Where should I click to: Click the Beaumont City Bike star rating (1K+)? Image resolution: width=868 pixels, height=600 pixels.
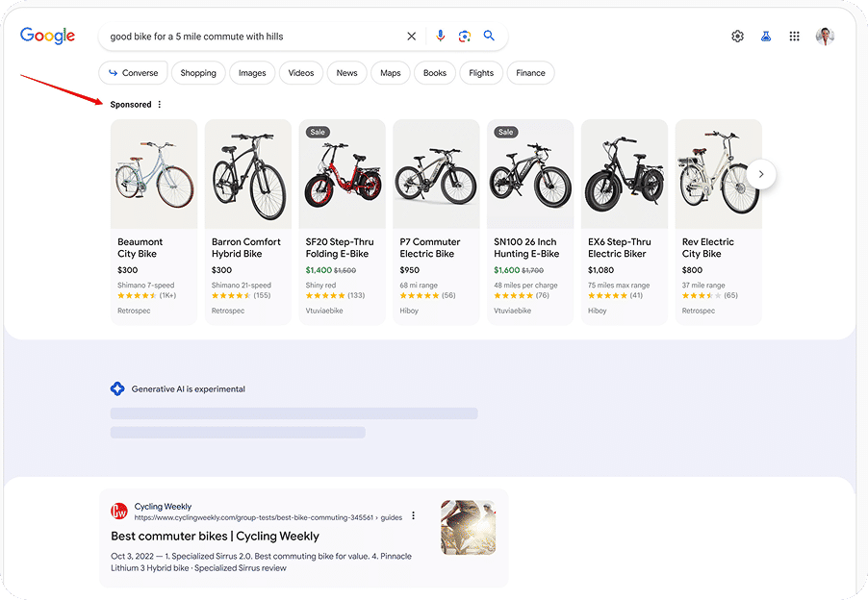tap(146, 295)
